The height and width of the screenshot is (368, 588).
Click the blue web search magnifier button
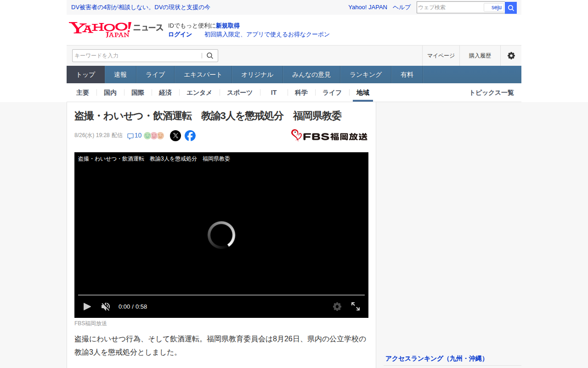point(511,8)
